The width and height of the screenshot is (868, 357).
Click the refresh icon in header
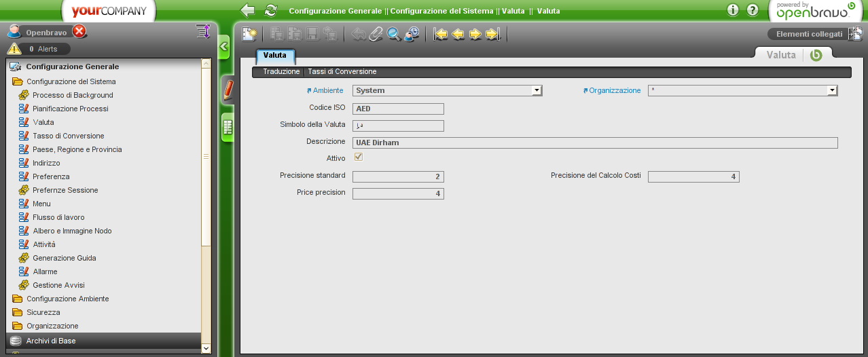[271, 10]
